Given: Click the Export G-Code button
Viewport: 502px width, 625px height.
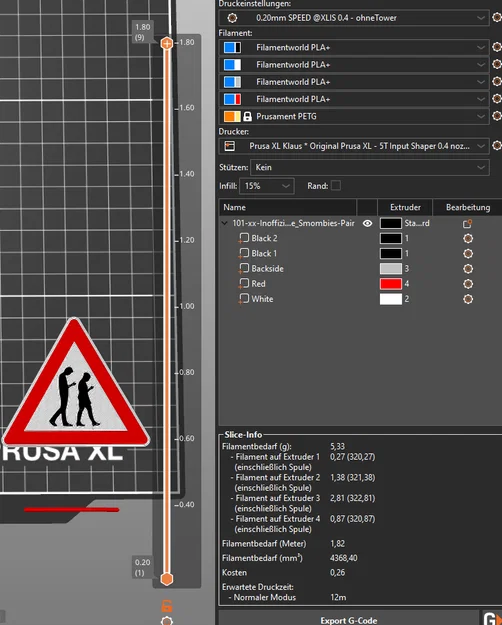Looking at the screenshot, I should click(348, 620).
